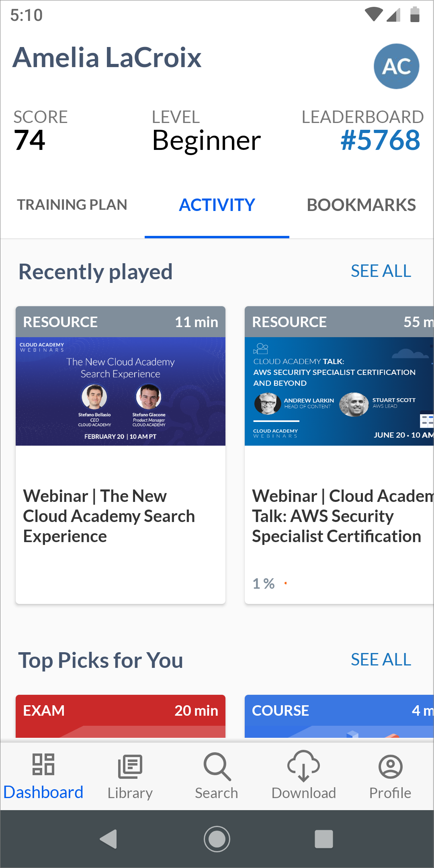Screen dimensions: 434x868
Task: Tap the LEADERBOARD label
Action: [362, 117]
